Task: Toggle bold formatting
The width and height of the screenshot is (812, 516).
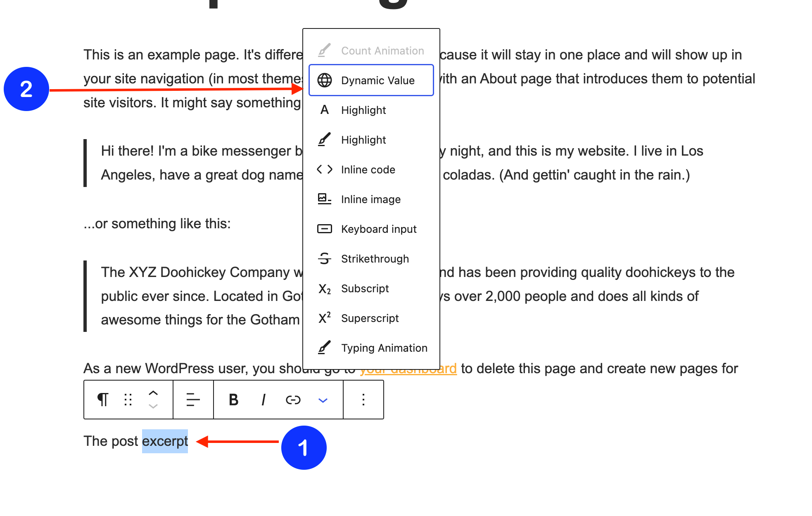Action: point(233,400)
